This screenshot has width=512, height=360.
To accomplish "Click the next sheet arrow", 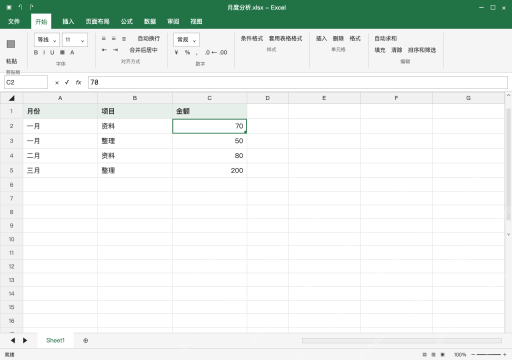I will click(x=25, y=340).
